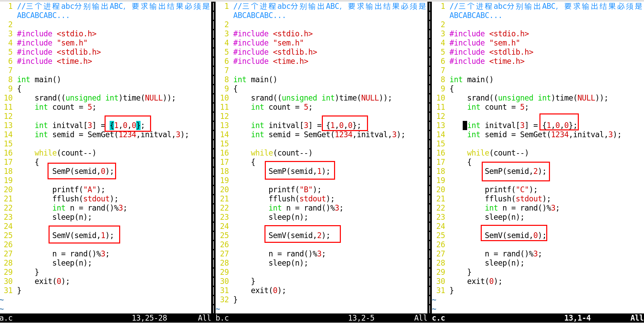Viewport: 644px width, 324px height.
Task: Click int n = rand()%3; in b.c
Action: click(x=306, y=208)
